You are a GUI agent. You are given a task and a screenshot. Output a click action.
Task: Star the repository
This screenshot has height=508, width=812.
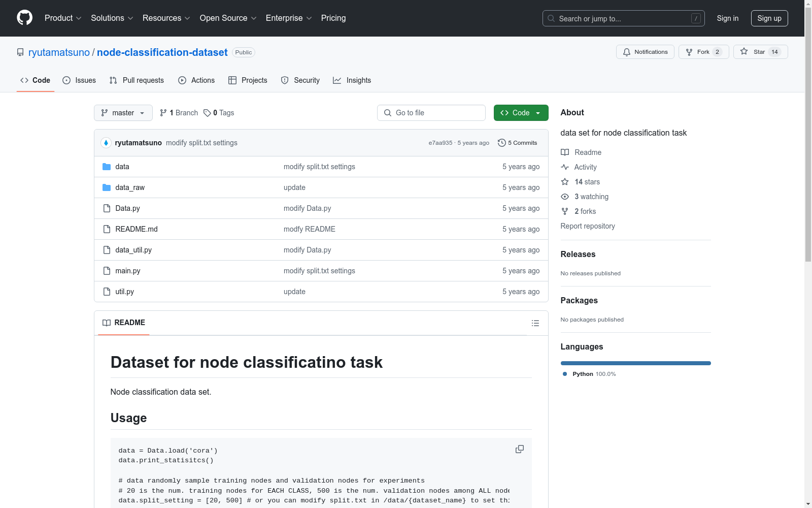[x=760, y=52]
